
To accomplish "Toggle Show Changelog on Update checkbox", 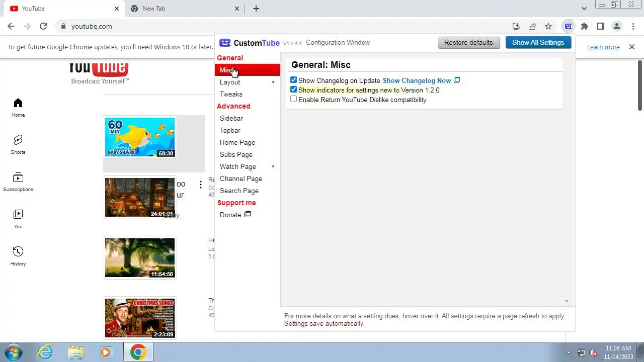I will coord(294,80).
